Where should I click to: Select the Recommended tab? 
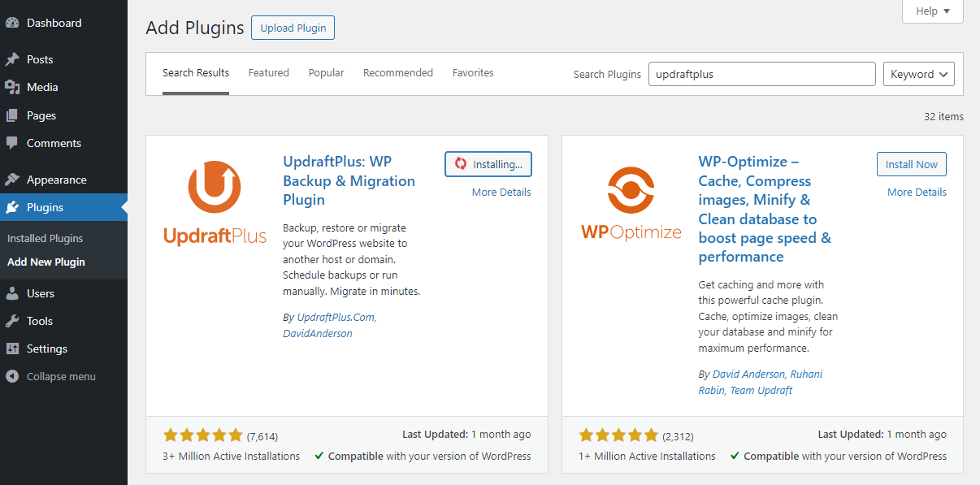point(397,72)
